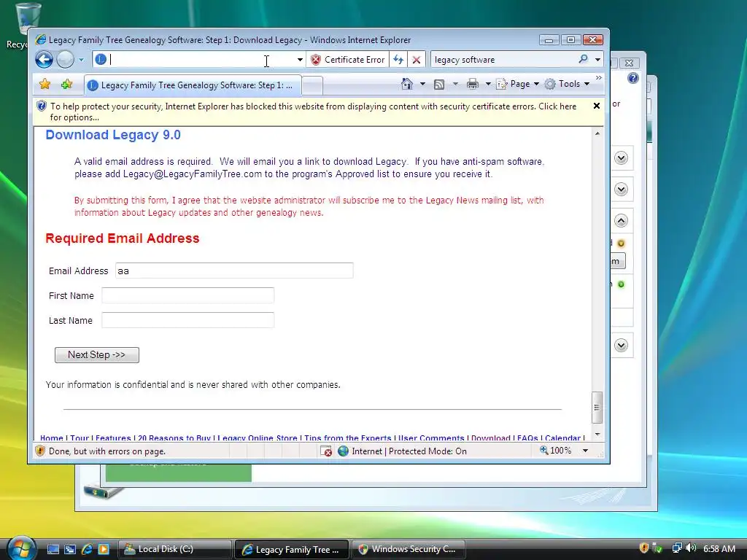Open the Windows Start orb
The image size is (747, 560).
click(21, 548)
